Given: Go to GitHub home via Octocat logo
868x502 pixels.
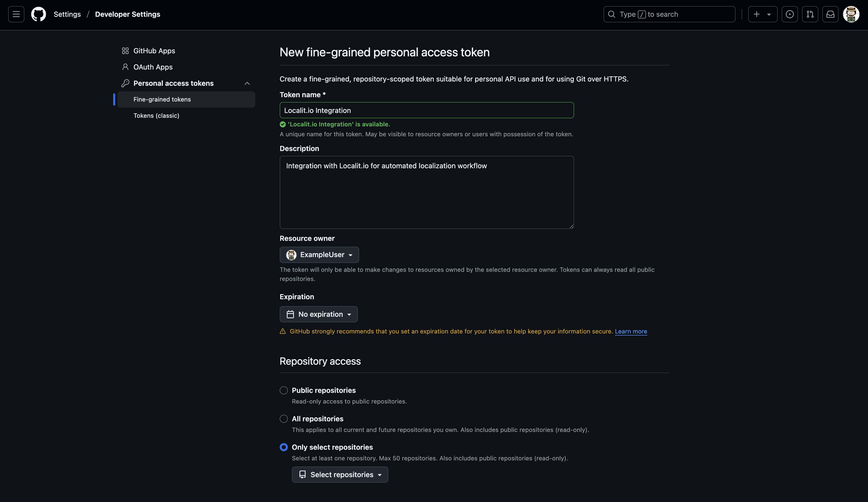Looking at the screenshot, I should pyautogui.click(x=39, y=14).
